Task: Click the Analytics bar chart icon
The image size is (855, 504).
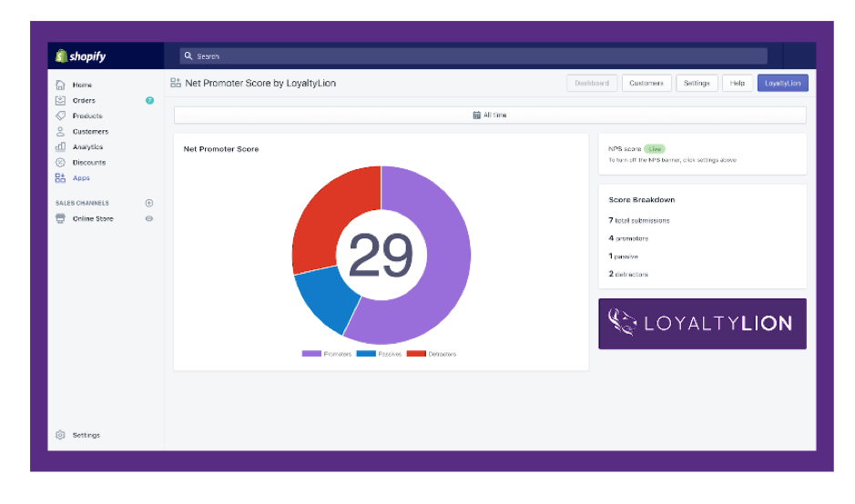Action: [60, 146]
